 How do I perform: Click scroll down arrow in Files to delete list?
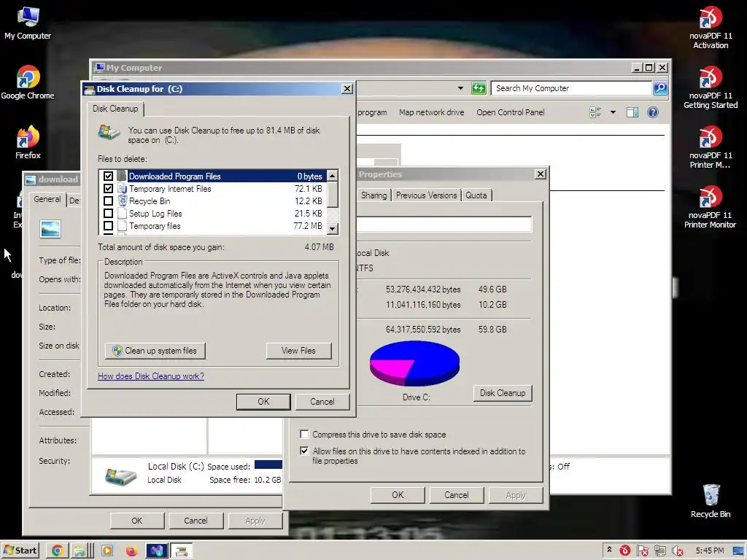tap(333, 228)
